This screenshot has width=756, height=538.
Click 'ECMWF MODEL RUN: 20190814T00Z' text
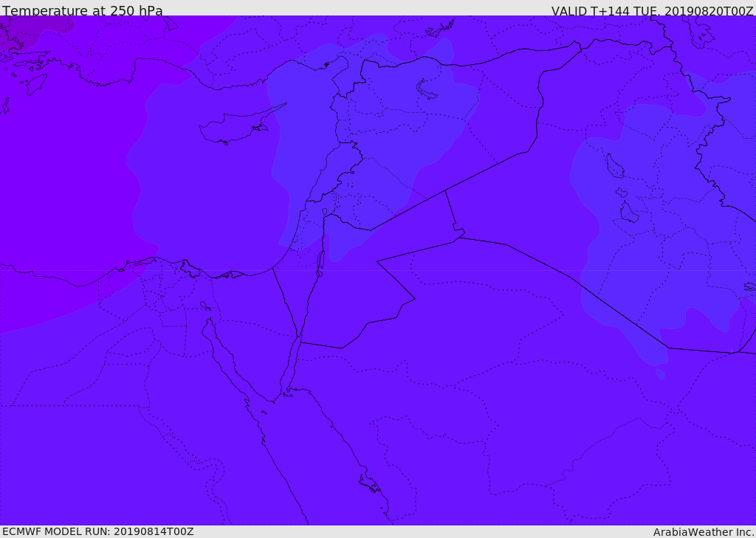click(x=98, y=531)
